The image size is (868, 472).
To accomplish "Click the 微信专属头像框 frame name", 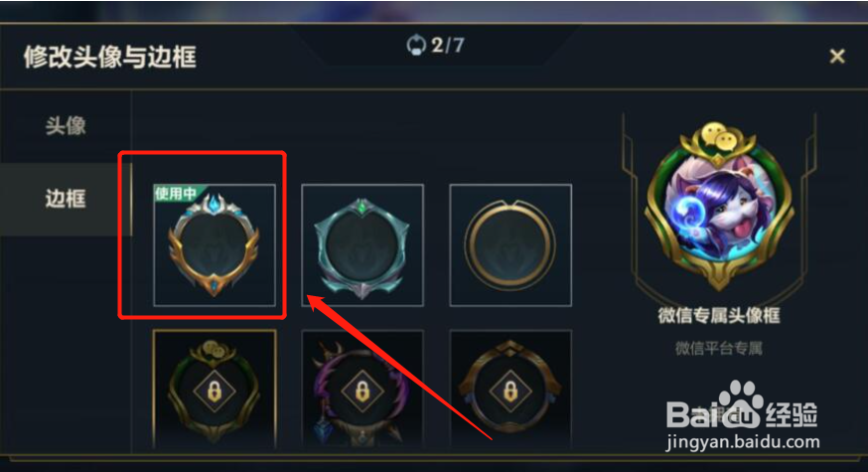I will click(x=719, y=315).
